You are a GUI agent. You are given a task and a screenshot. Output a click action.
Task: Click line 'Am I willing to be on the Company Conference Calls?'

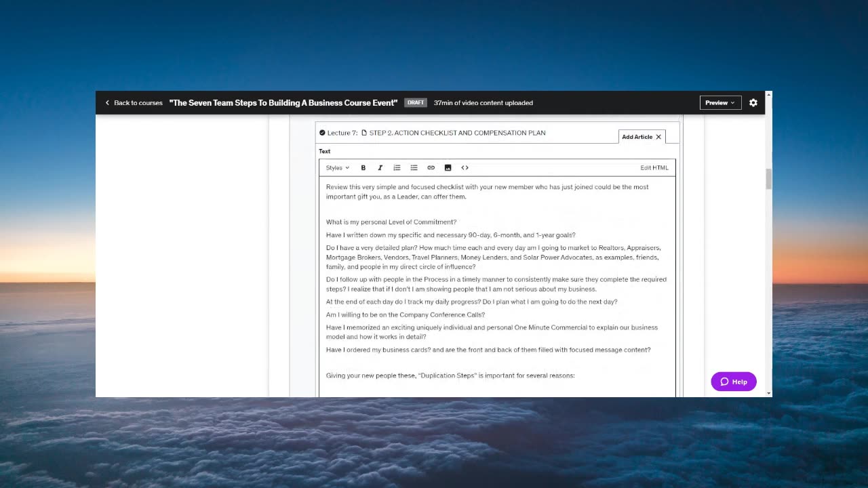(x=406, y=315)
